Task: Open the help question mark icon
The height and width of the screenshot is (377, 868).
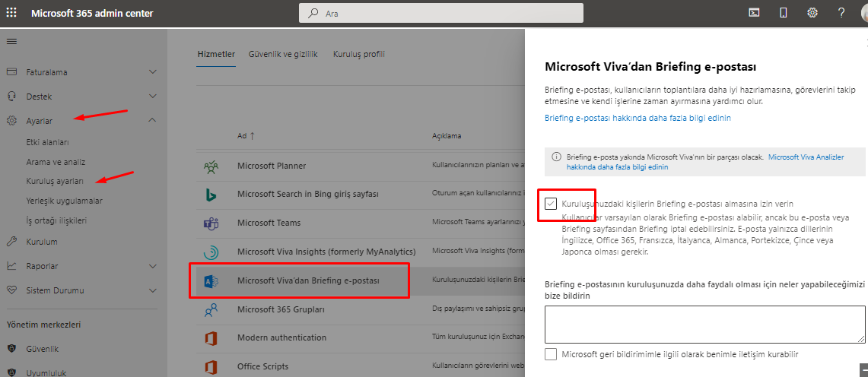Action: [841, 13]
